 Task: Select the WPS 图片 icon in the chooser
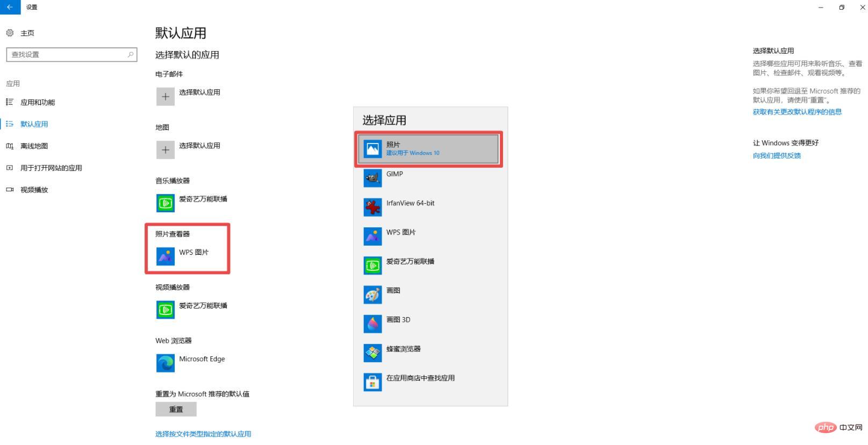pyautogui.click(x=373, y=236)
